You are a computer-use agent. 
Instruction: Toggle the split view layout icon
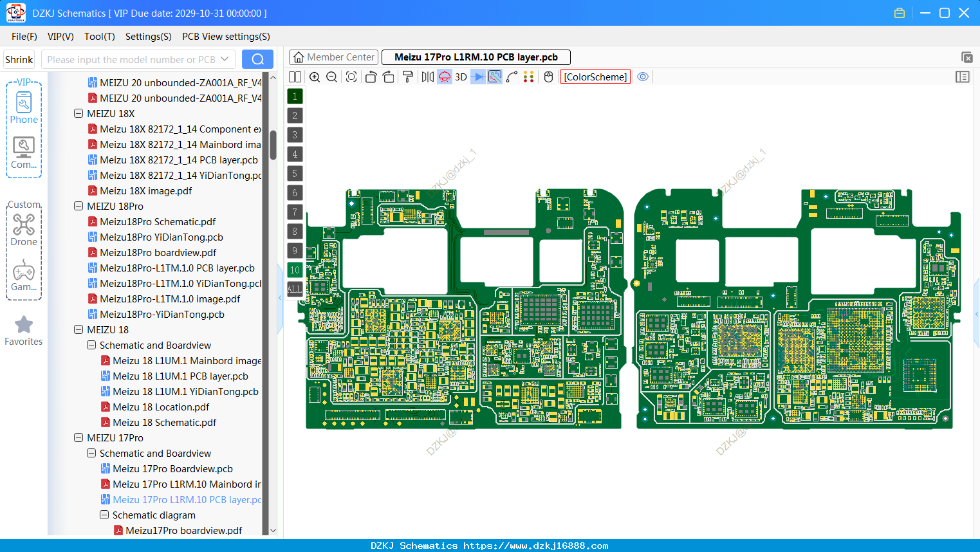coord(295,77)
